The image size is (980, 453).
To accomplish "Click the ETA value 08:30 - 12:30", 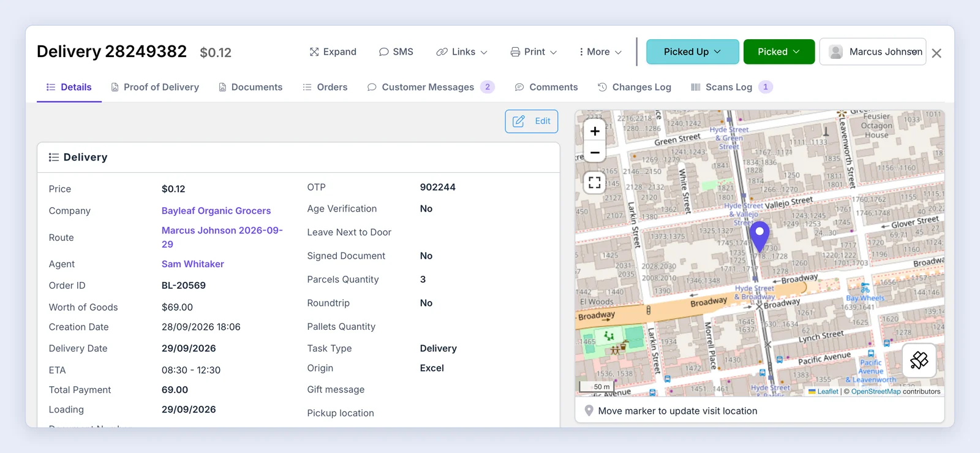I will (x=191, y=370).
